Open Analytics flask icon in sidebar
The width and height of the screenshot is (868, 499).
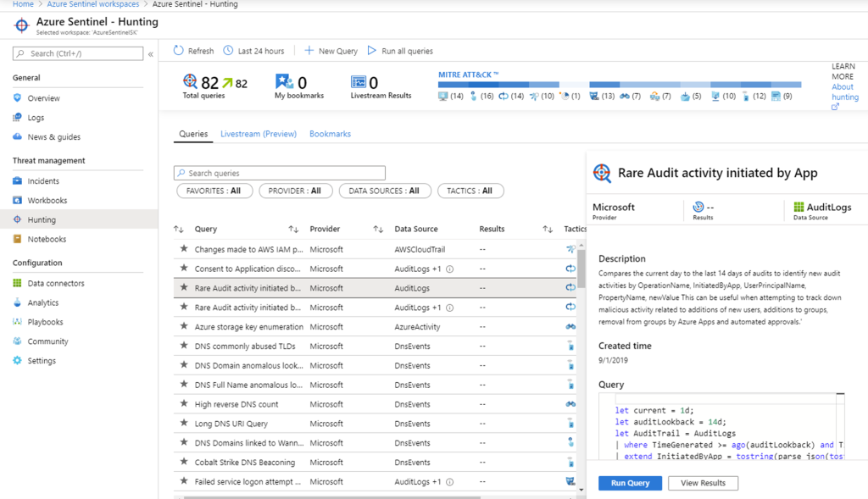pos(17,302)
